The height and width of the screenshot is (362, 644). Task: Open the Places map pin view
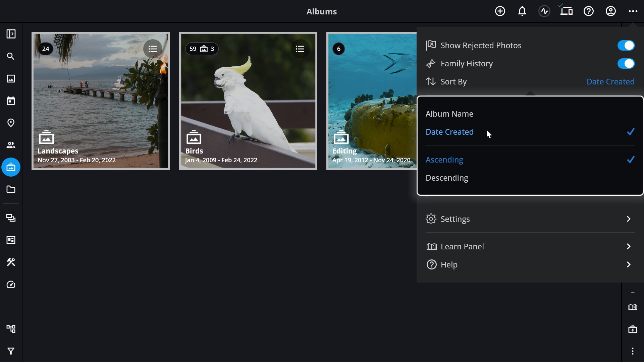11,123
